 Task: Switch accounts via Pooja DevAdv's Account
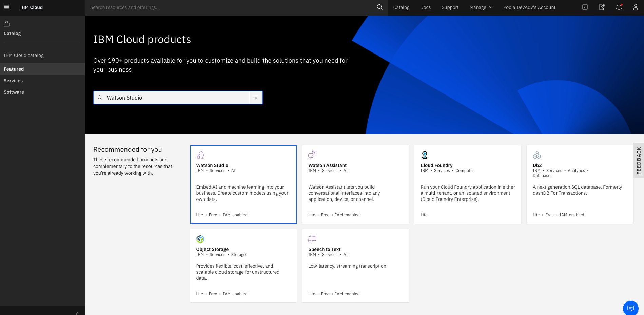pyautogui.click(x=529, y=7)
